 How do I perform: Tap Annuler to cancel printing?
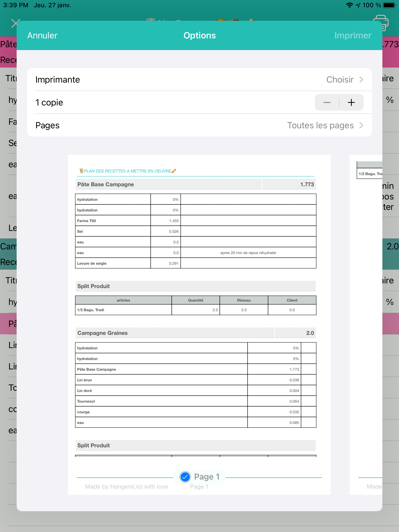(42, 36)
